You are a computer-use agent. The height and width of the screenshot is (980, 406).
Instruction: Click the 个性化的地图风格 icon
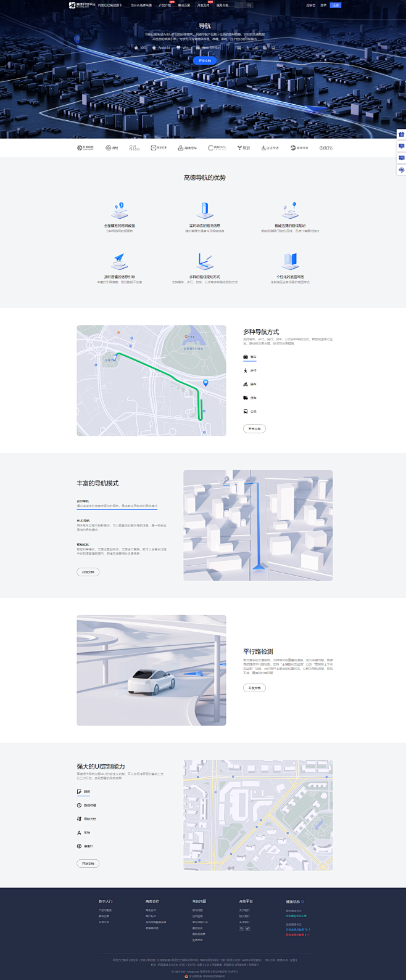click(x=290, y=261)
